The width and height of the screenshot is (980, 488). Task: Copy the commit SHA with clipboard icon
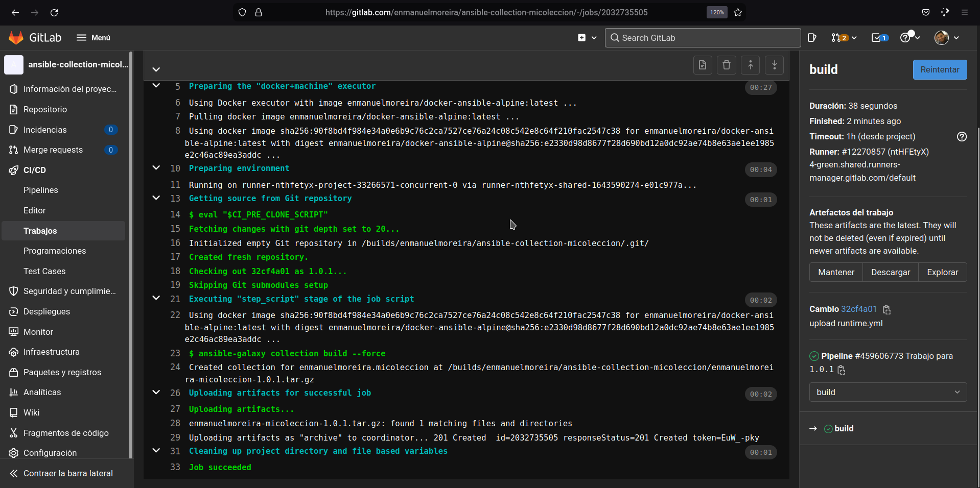pyautogui.click(x=887, y=309)
